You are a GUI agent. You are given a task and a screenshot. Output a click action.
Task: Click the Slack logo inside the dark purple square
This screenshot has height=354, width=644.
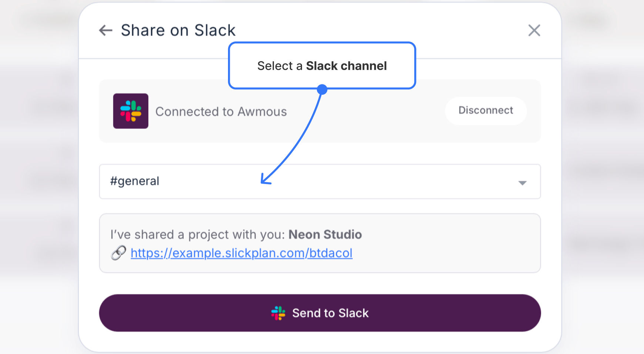tap(130, 111)
